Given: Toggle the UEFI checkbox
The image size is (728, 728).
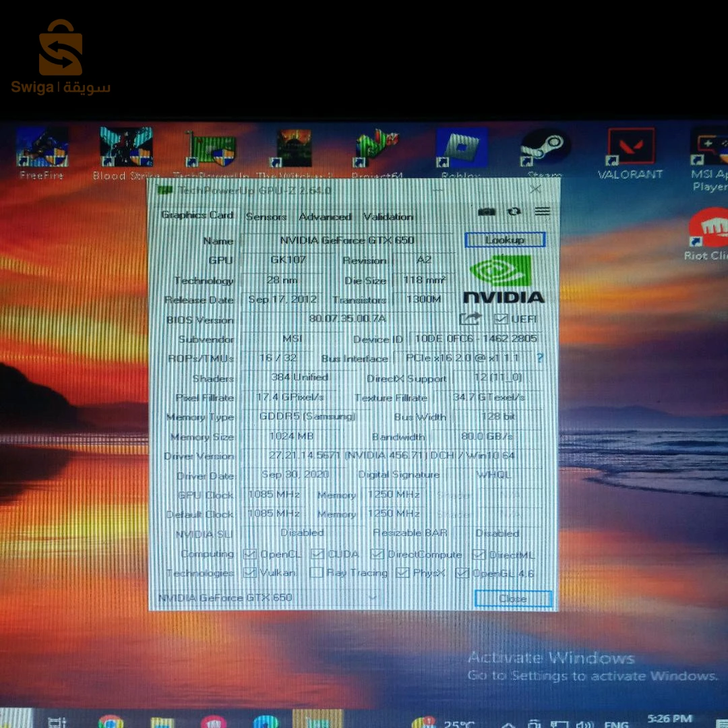Looking at the screenshot, I should point(500,318).
